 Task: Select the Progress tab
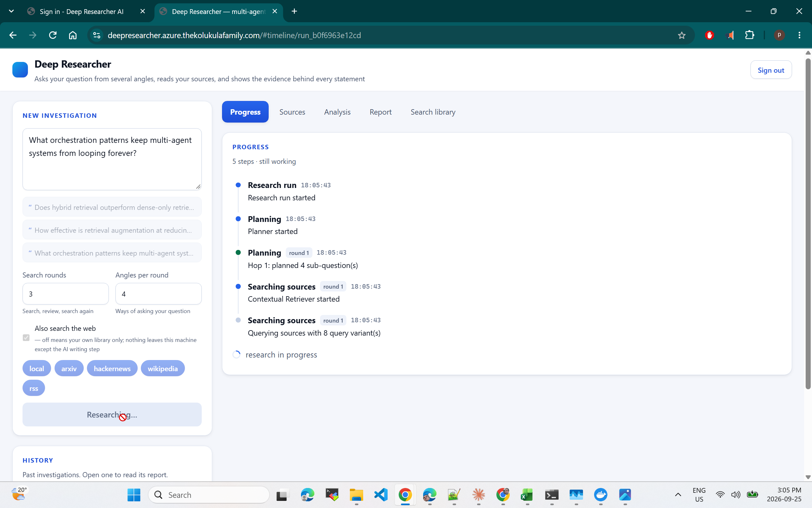tap(245, 112)
